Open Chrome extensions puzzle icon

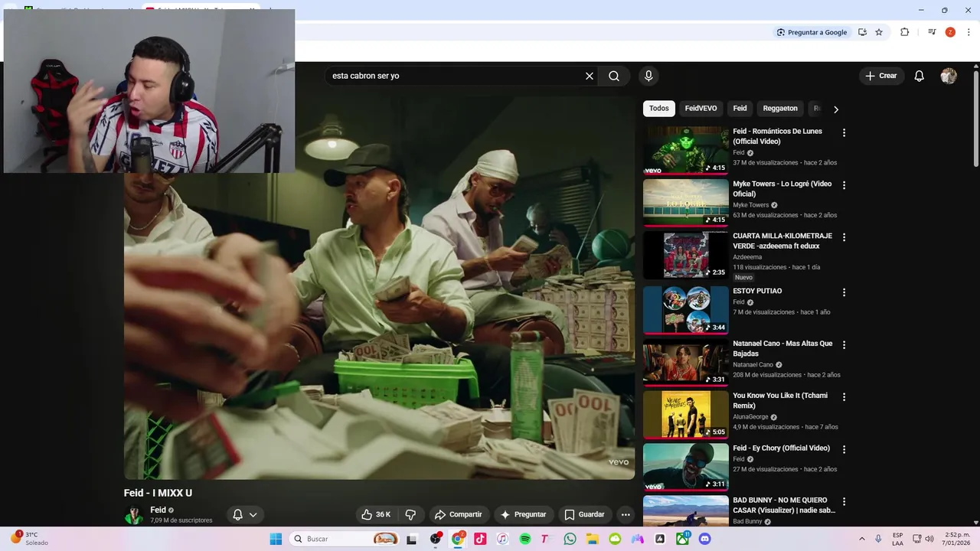pyautogui.click(x=904, y=32)
